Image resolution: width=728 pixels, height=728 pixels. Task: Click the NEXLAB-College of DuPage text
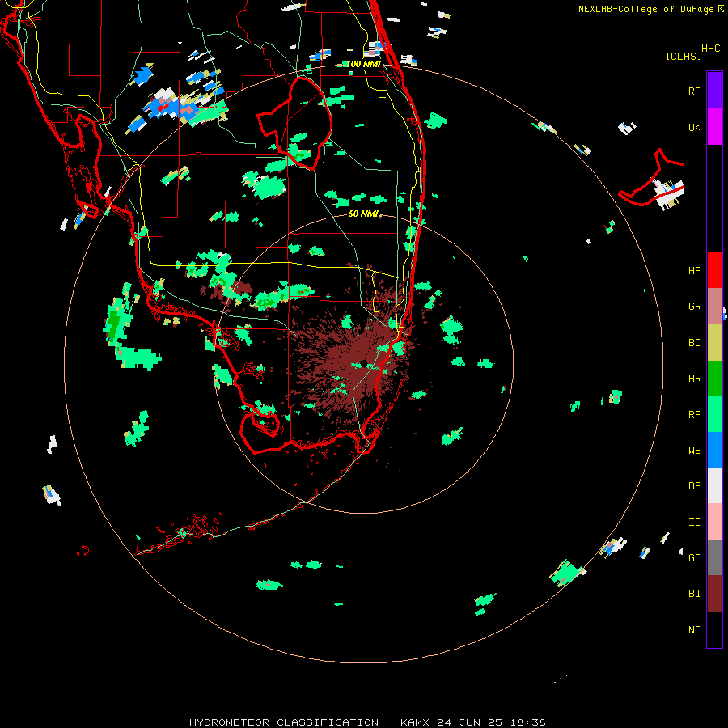(647, 9)
